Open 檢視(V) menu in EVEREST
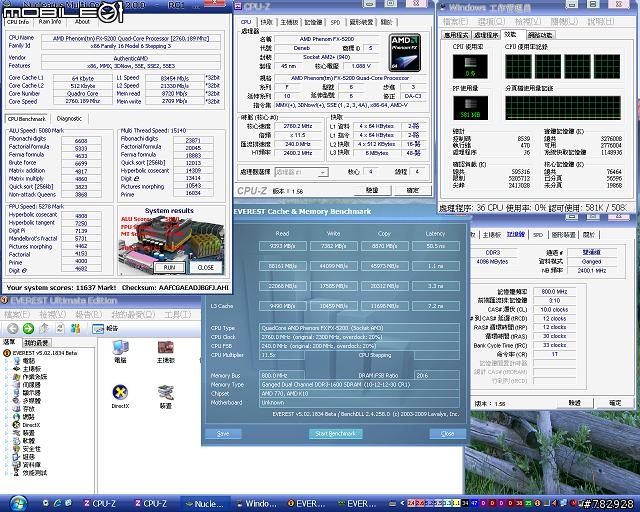The height and width of the screenshot is (512, 640). (x=52, y=315)
